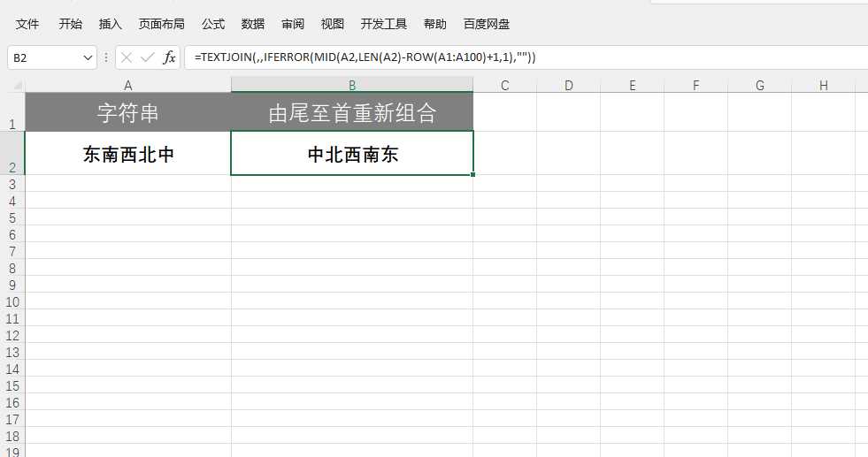
Task: Select row 2 header
Action: tap(12, 153)
